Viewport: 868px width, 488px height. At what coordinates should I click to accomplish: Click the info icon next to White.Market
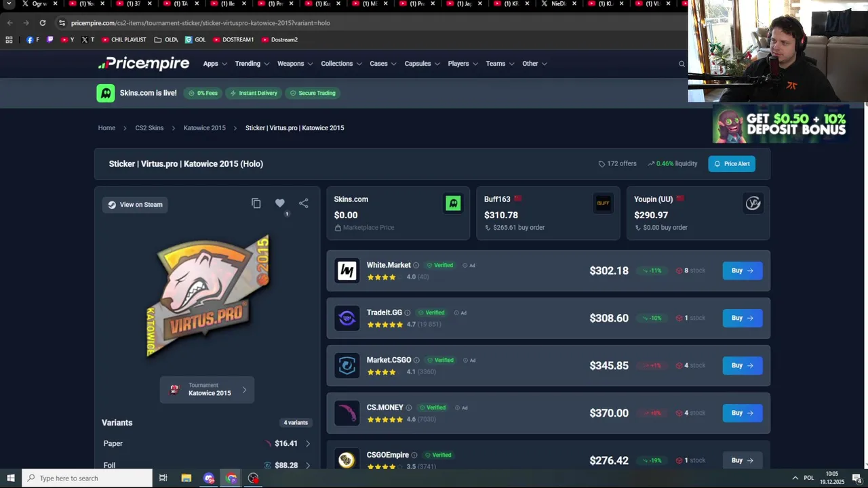point(416,265)
